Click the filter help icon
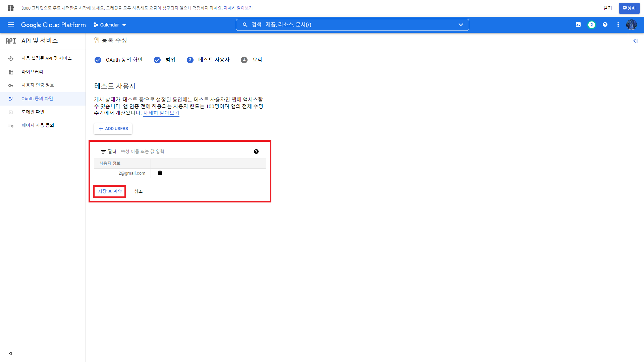 pyautogui.click(x=256, y=152)
